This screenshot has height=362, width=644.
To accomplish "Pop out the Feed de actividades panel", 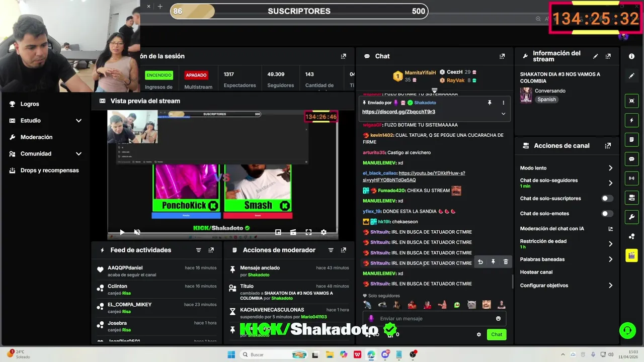I will 211,250.
